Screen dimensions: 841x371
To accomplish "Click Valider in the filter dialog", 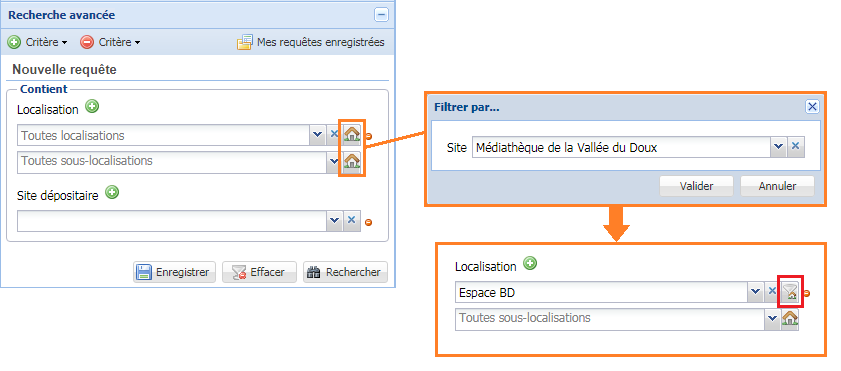I will pos(696,187).
